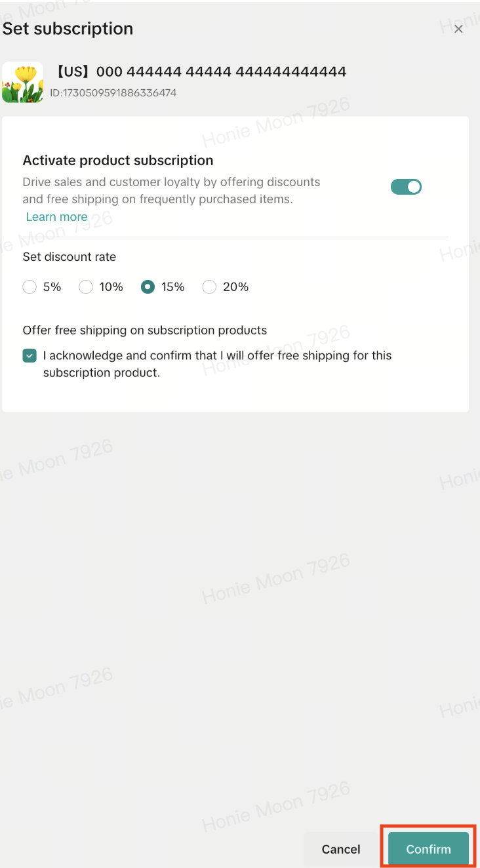Click the 'Set discount rate' label
Image resolution: width=480 pixels, height=868 pixels.
[x=70, y=257]
